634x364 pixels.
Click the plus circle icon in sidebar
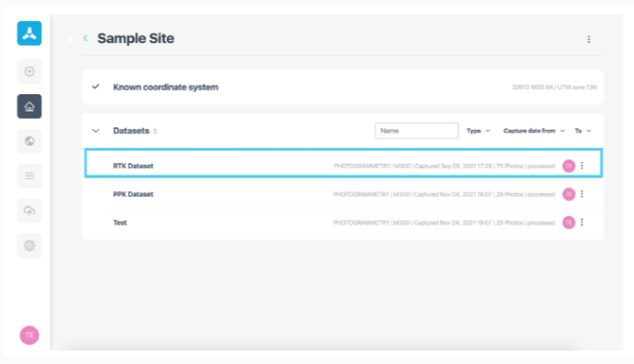tap(29, 71)
